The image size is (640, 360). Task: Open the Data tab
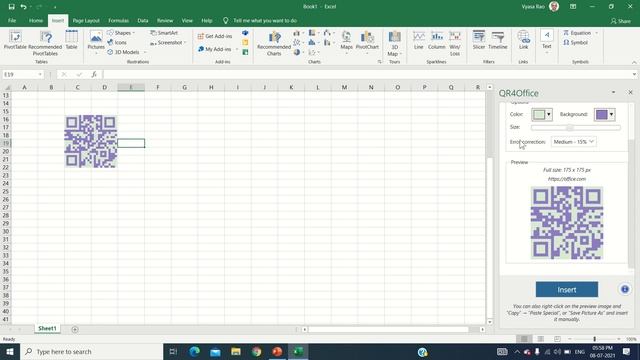pyautogui.click(x=143, y=20)
